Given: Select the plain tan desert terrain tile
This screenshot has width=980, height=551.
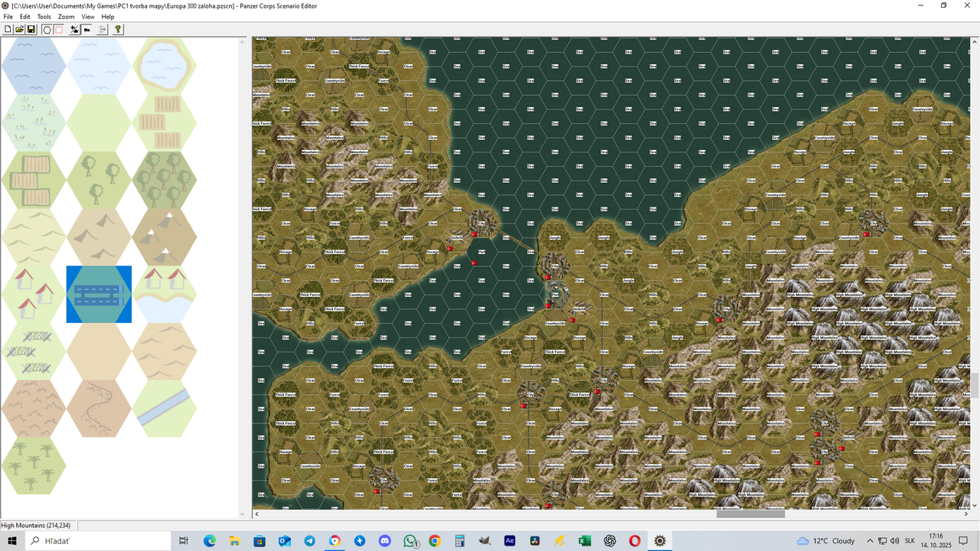Looking at the screenshot, I should (x=99, y=351).
